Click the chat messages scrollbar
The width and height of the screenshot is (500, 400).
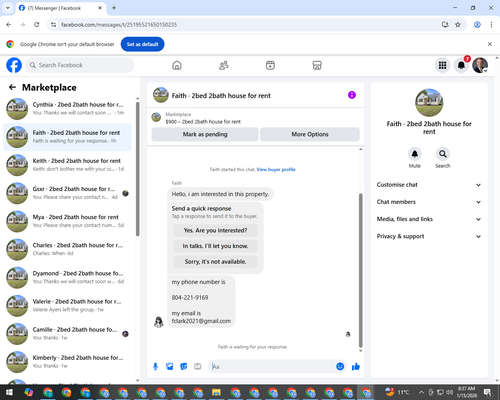[x=360, y=270]
